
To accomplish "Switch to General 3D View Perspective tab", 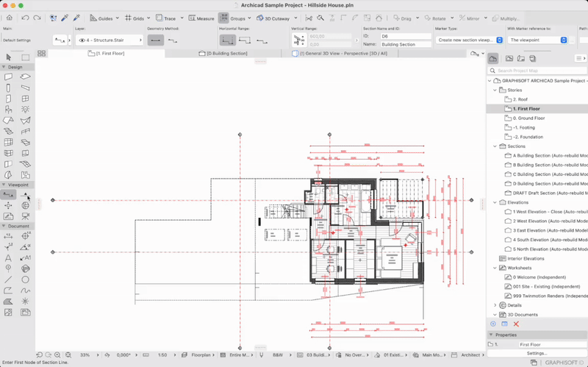I will coord(340,53).
